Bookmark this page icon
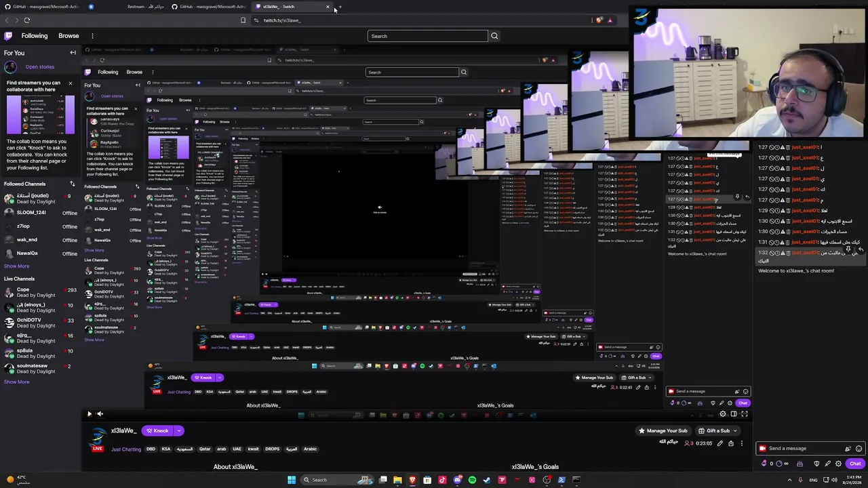Image resolution: width=868 pixels, height=488 pixels. click(x=243, y=20)
